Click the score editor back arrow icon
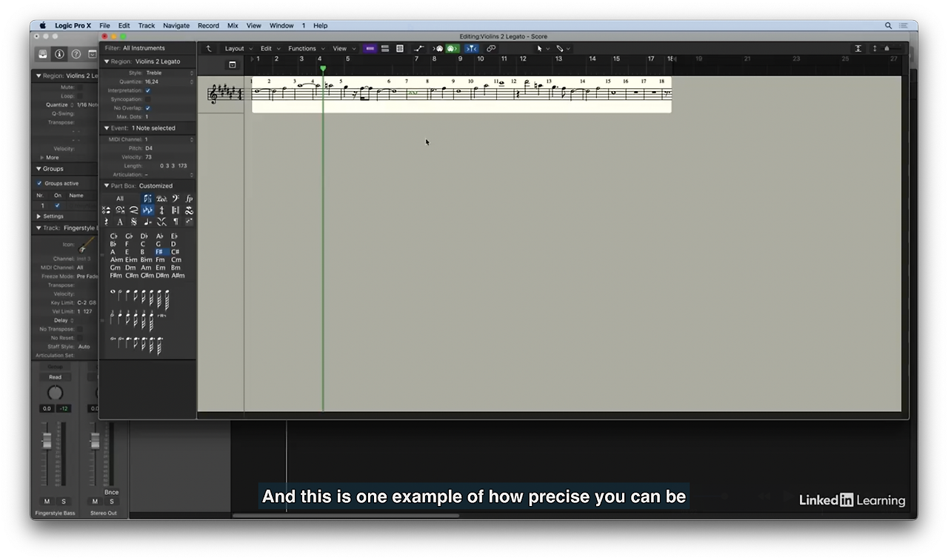Image resolution: width=948 pixels, height=560 pixels. click(209, 48)
